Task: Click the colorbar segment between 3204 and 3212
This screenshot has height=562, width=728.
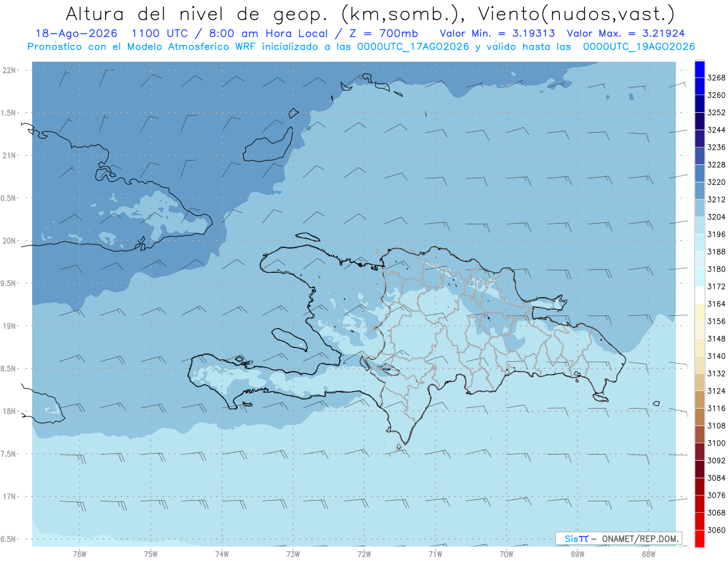Action: [699, 208]
